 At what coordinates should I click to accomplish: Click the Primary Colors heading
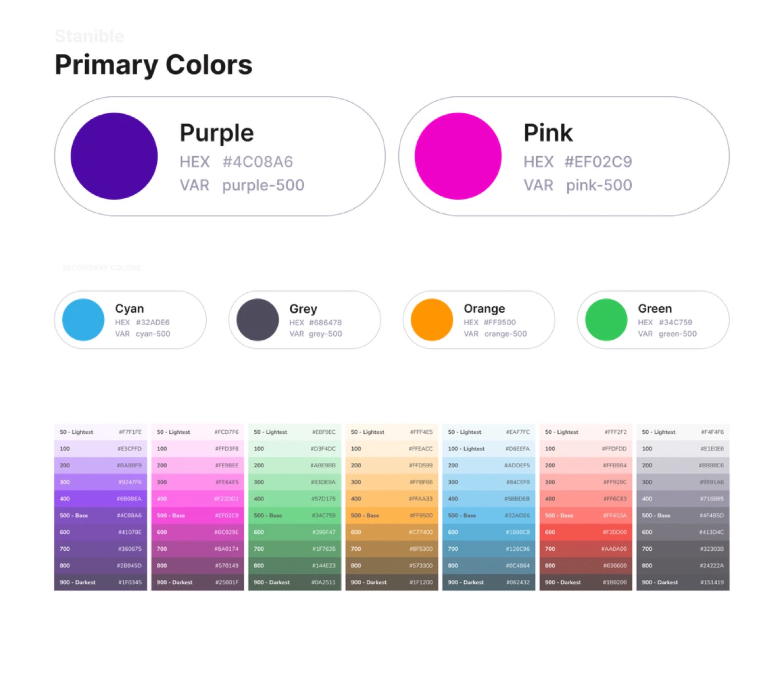pos(153,64)
